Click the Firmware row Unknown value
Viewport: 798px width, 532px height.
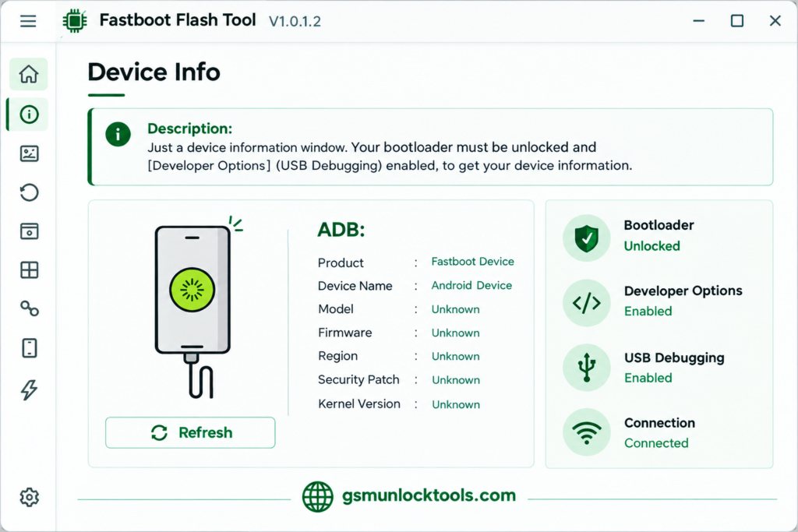(455, 333)
